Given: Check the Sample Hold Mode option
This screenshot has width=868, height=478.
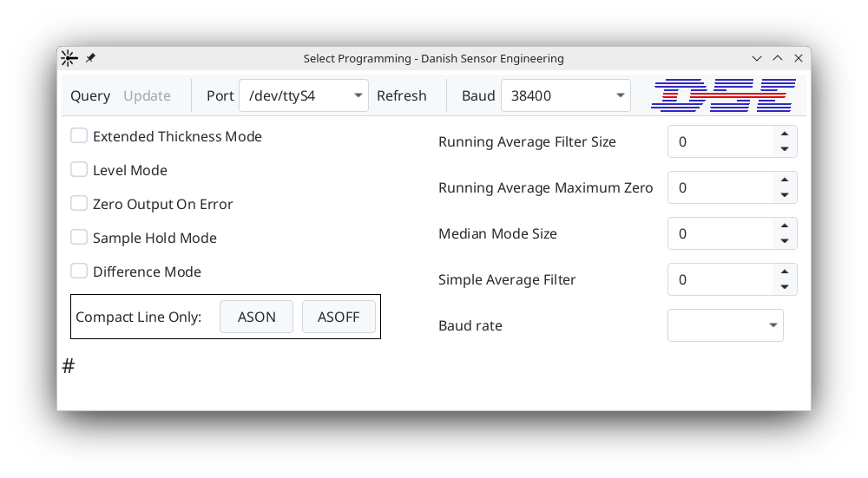Looking at the screenshot, I should click(79, 238).
